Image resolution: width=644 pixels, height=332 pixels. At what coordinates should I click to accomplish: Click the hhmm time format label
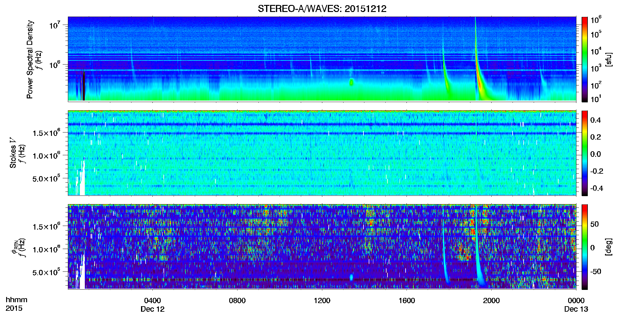pos(17,300)
